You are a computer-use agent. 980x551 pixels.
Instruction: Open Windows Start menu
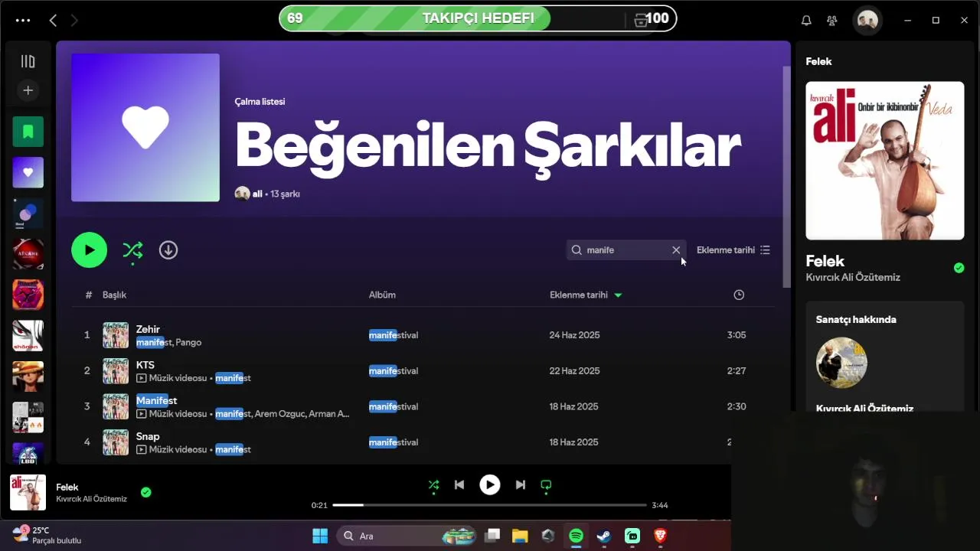[x=320, y=536]
